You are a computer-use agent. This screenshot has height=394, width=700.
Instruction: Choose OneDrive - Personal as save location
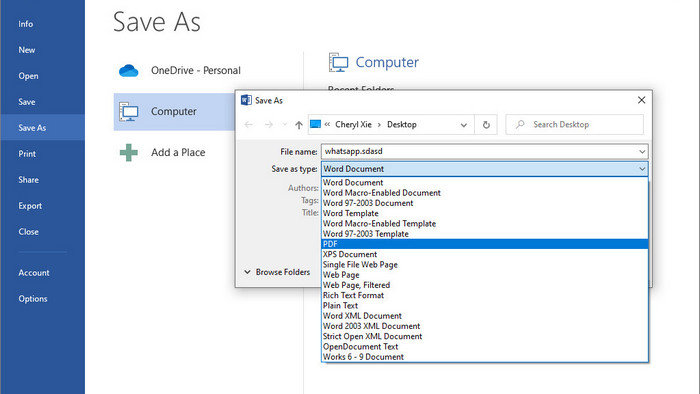point(196,71)
